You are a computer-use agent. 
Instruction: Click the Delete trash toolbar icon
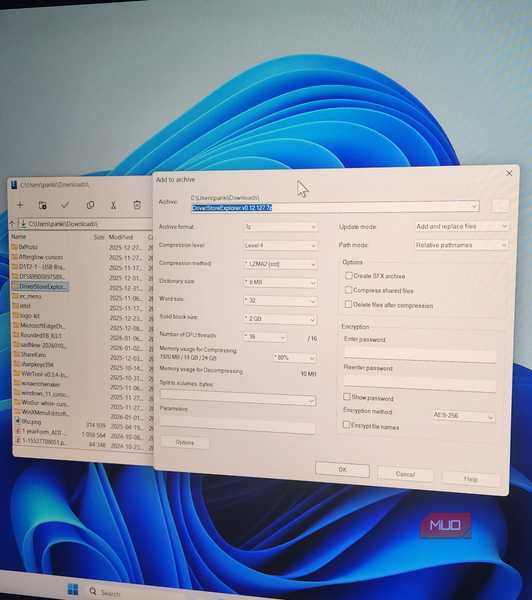137,205
